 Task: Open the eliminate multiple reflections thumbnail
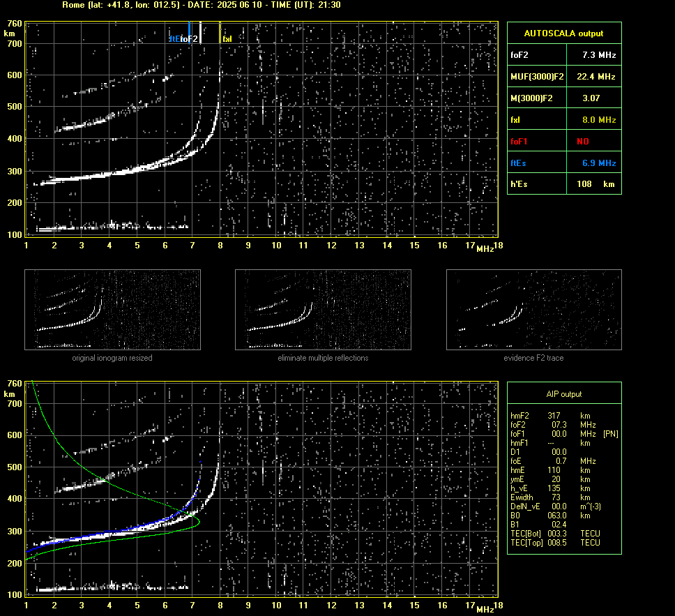tap(323, 310)
